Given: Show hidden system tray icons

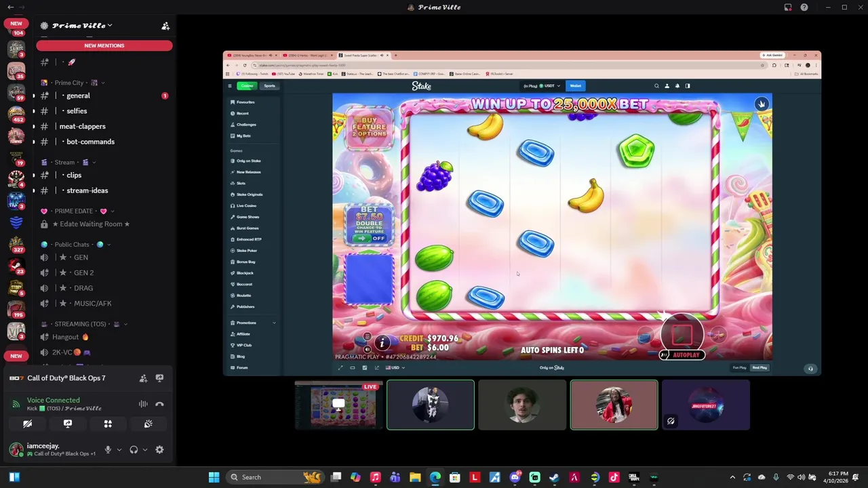Looking at the screenshot, I should click(x=732, y=477).
